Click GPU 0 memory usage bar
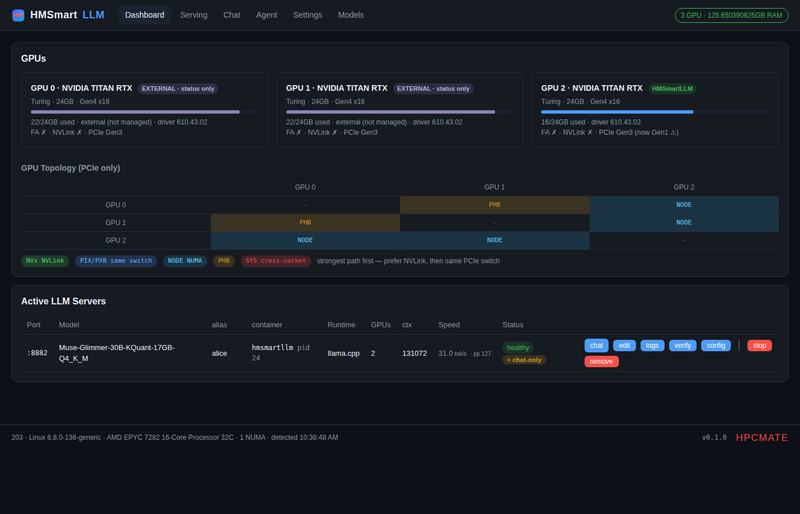800x514 pixels. (x=144, y=112)
